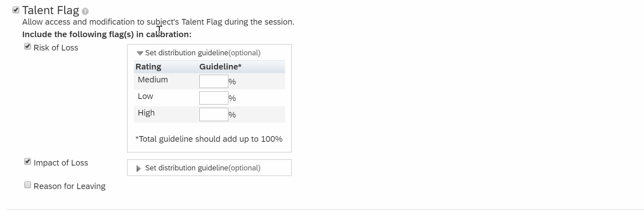Screen dimensions: 644x210
Task: Enable the Reason for Leaving checkbox
Action: point(27,185)
